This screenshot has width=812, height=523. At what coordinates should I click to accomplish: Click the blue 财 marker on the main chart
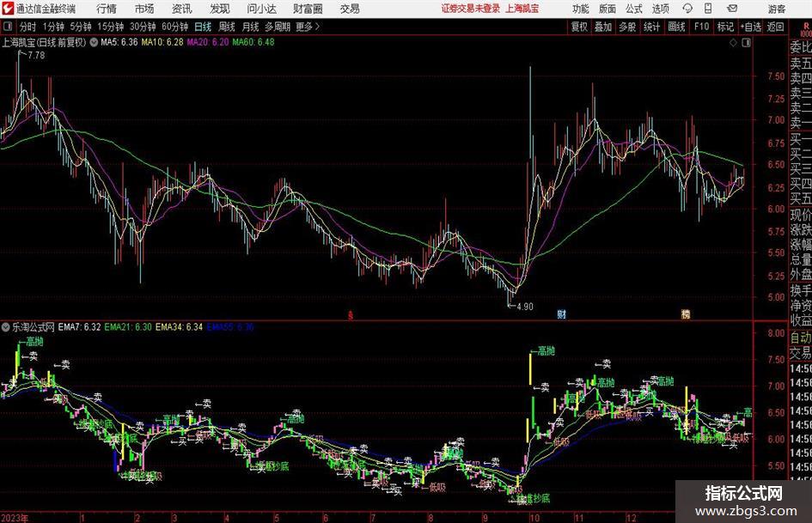click(561, 313)
